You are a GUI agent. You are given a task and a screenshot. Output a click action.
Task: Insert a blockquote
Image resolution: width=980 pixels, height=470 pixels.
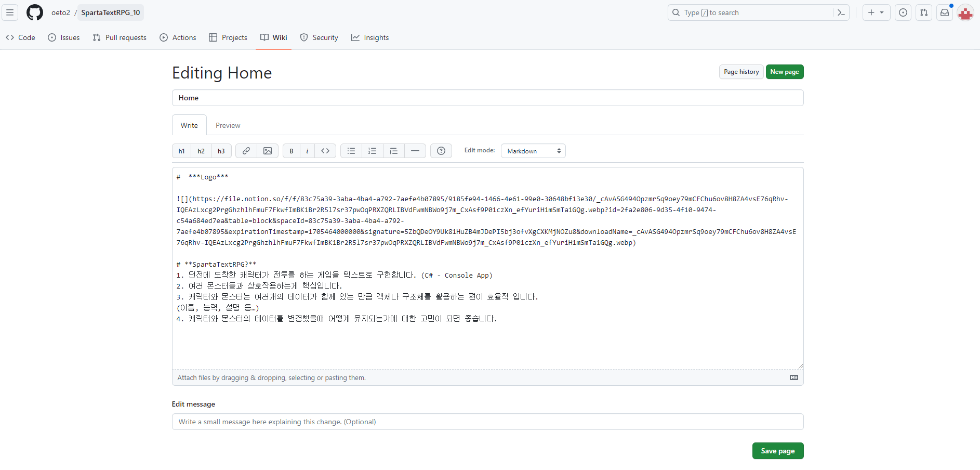394,151
